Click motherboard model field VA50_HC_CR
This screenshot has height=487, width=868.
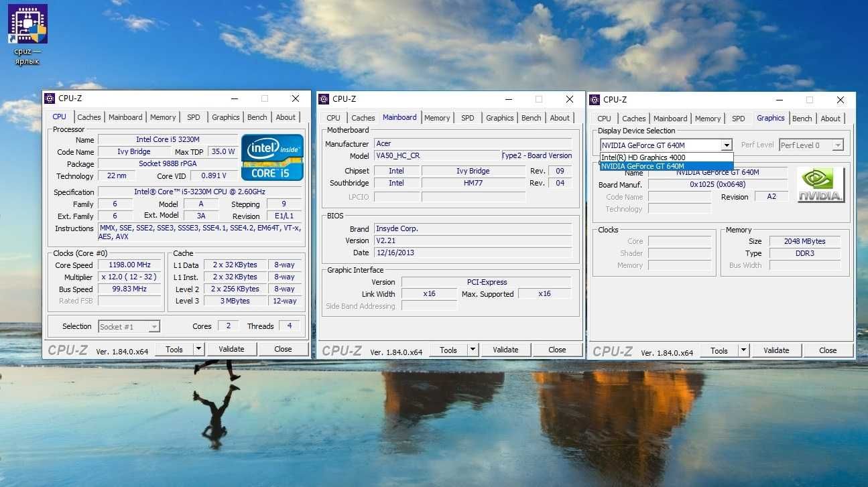437,155
